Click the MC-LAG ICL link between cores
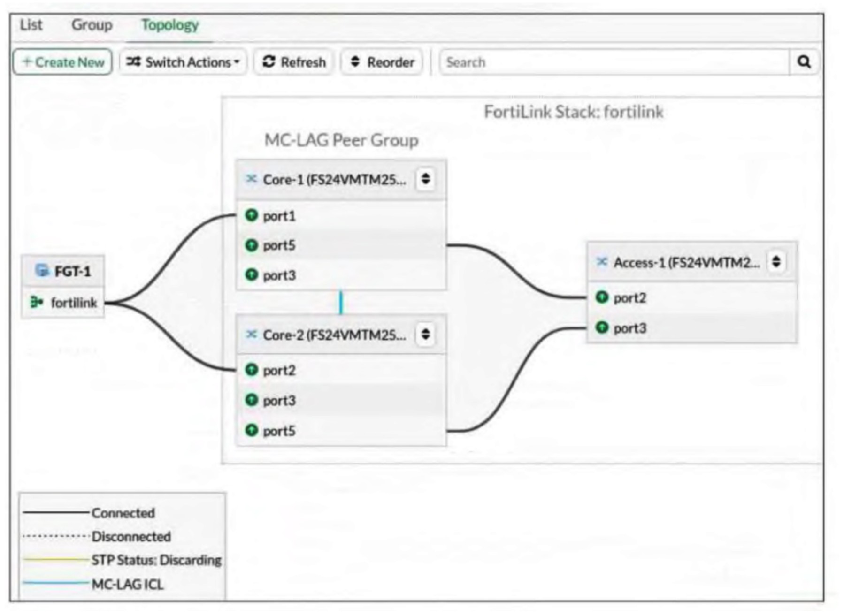Screen dimensions: 844x616 (341, 303)
